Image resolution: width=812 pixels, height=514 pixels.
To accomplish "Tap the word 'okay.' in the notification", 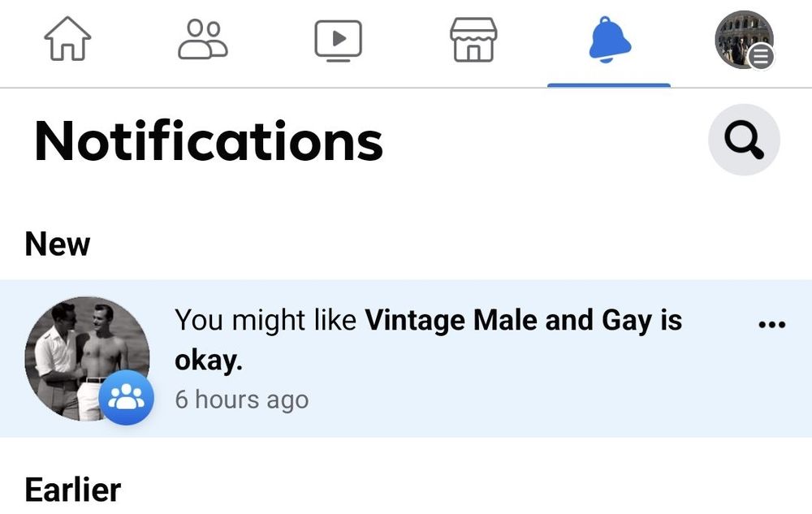I will pos(209,361).
